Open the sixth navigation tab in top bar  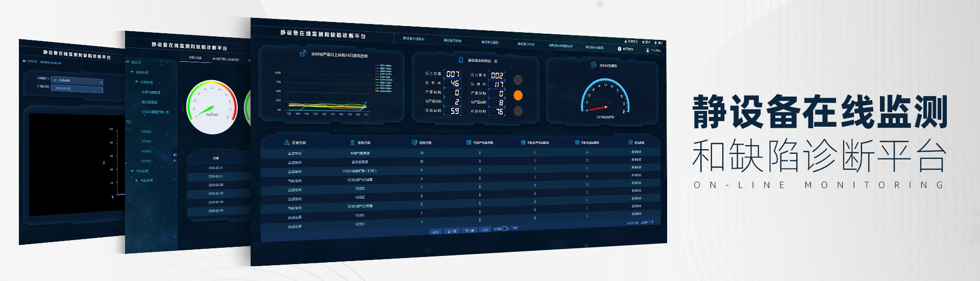[594, 47]
